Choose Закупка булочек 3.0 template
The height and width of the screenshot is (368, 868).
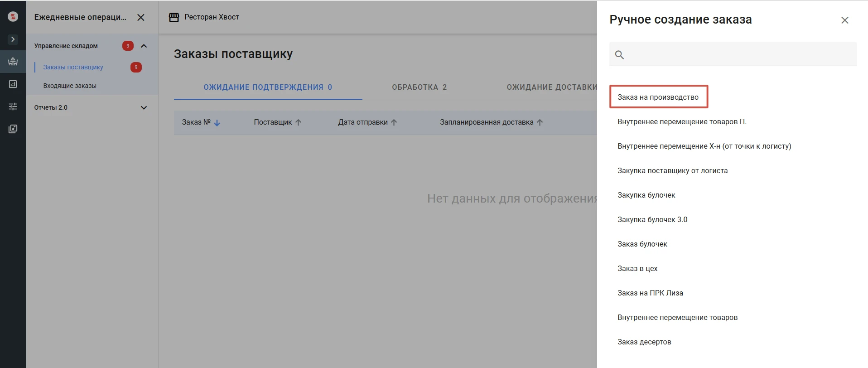click(652, 219)
